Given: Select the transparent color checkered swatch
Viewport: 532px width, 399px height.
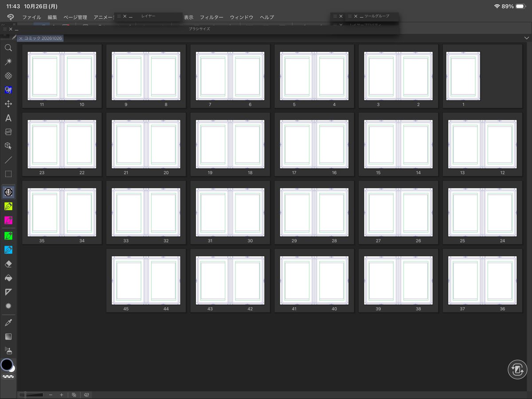Looking at the screenshot, I should coord(8,376).
